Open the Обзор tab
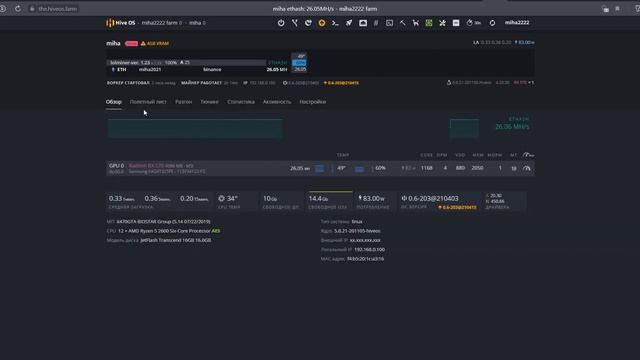 click(x=113, y=102)
